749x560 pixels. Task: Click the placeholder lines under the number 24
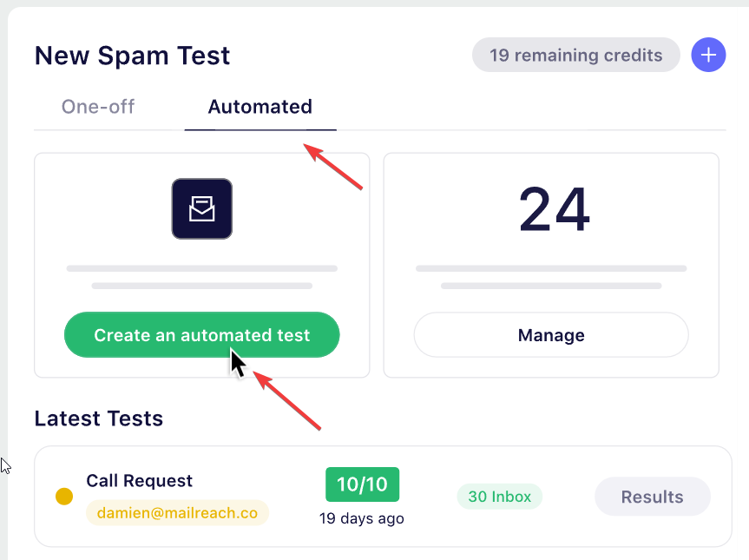click(551, 276)
